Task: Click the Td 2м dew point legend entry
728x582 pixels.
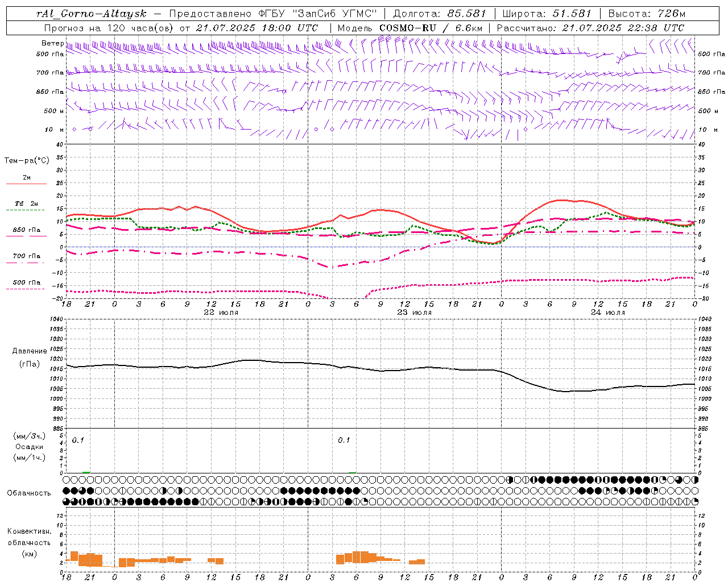Action: tap(26, 203)
